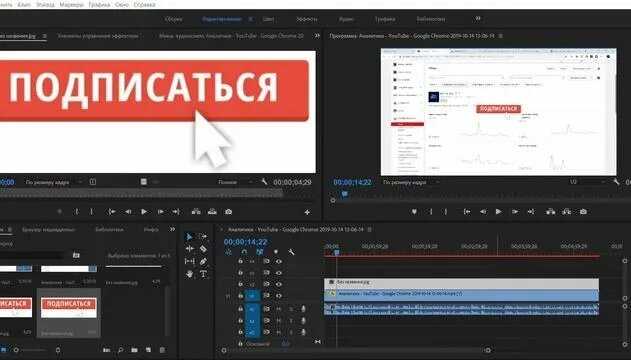Go to In point in Source monitor
This screenshot has width=631, height=360.
111,212
